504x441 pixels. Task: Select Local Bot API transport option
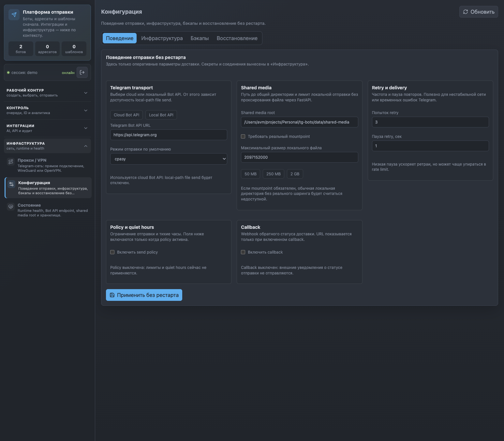(161, 115)
